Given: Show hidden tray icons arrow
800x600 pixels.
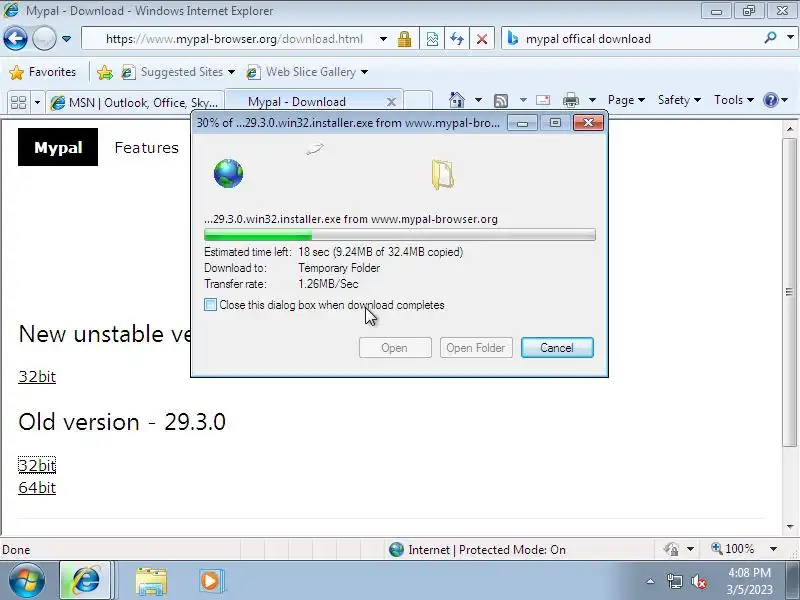Looking at the screenshot, I should pyautogui.click(x=650, y=581).
